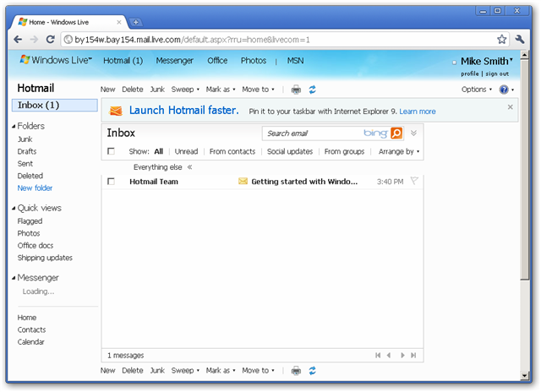541x392 pixels.
Task: Open the bottom Sweep dropdown
Action: point(185,370)
